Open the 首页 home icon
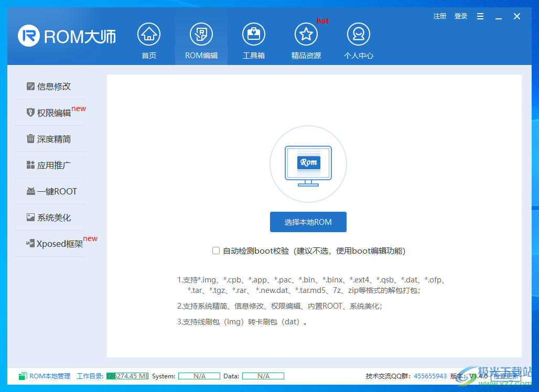This screenshot has width=539, height=392. coord(149,35)
